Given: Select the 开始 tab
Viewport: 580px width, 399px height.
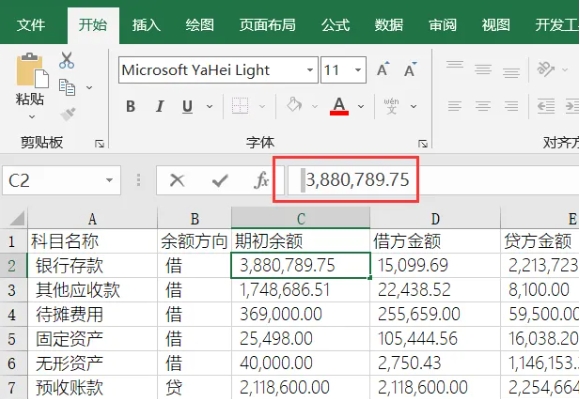Looking at the screenshot, I should (x=93, y=25).
